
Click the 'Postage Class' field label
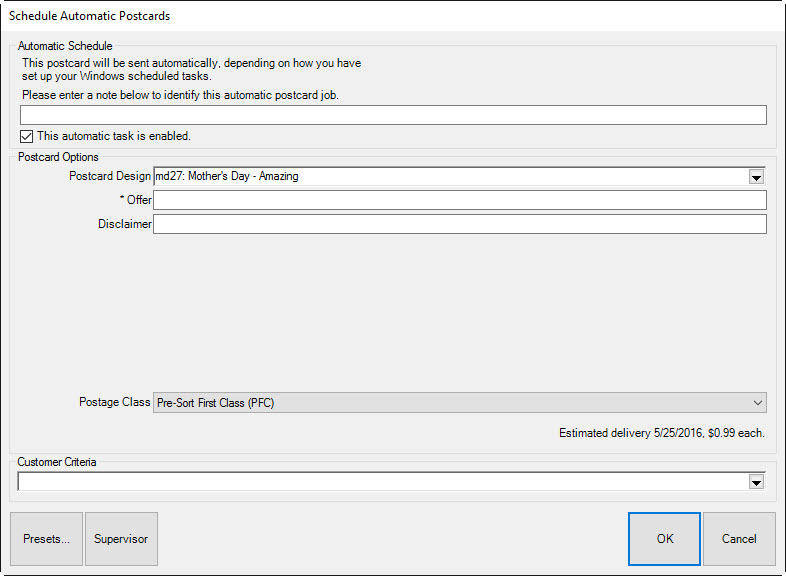[114, 402]
